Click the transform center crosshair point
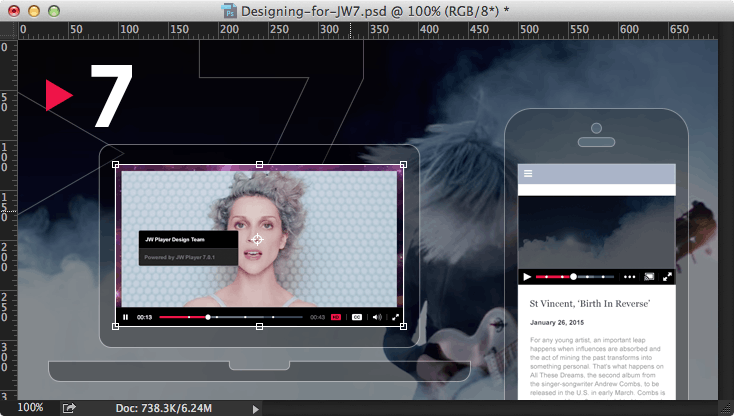This screenshot has height=416, width=734. tap(258, 239)
